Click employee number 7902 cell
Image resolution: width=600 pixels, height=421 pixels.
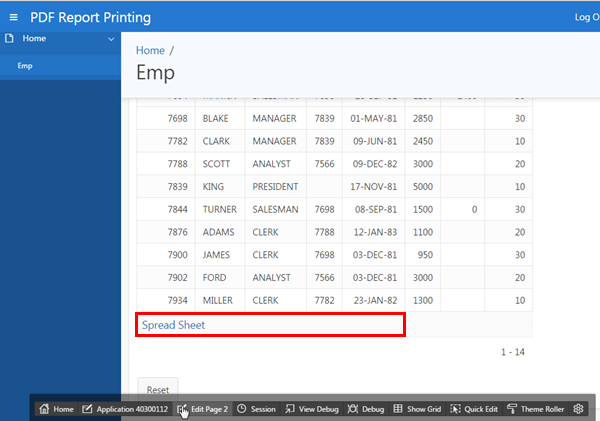point(166,277)
